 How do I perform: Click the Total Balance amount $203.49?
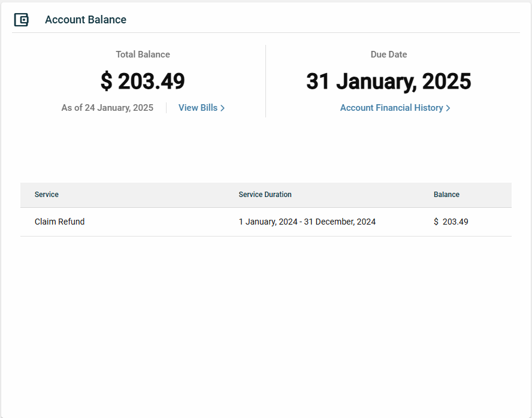143,81
